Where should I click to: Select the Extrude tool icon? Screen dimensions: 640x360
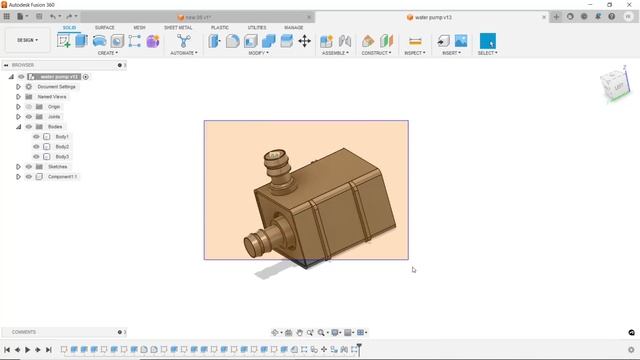tap(81, 41)
